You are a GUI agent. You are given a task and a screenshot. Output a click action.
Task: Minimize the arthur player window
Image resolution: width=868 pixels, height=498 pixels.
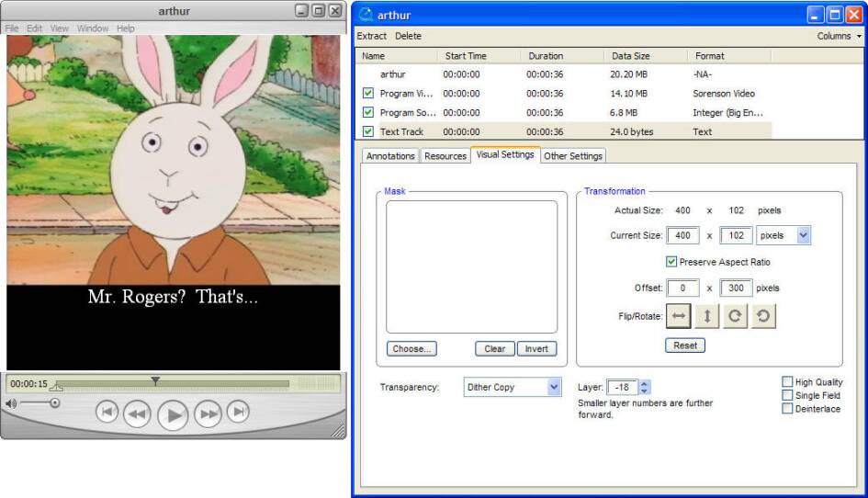[301, 10]
